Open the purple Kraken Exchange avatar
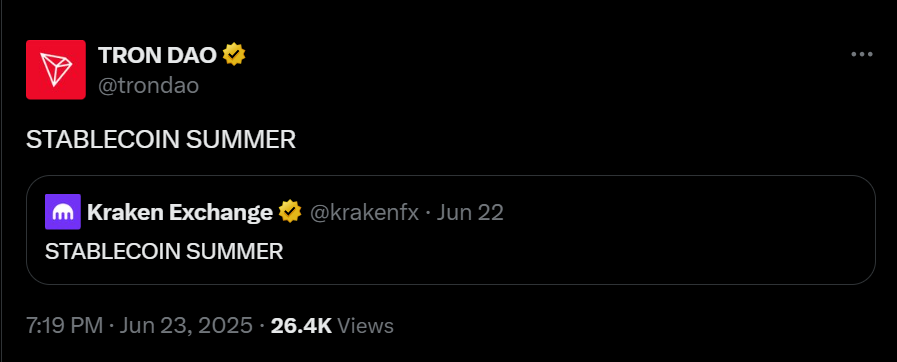Viewport: 897px width, 362px height. [x=63, y=212]
